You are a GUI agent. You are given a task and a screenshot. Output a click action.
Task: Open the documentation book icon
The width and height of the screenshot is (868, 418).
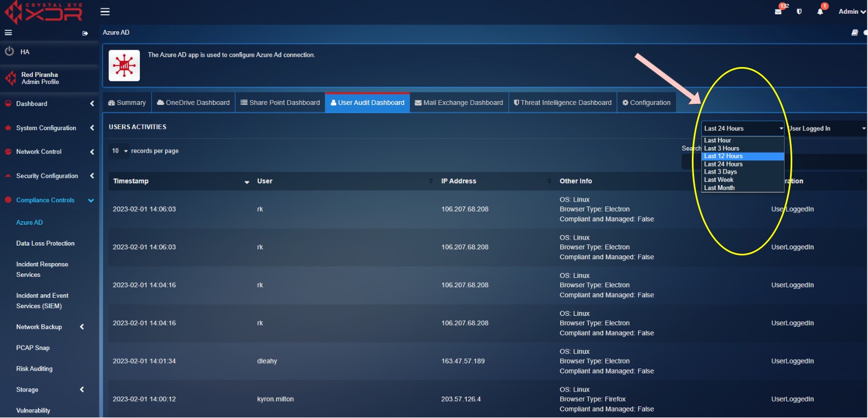click(855, 33)
